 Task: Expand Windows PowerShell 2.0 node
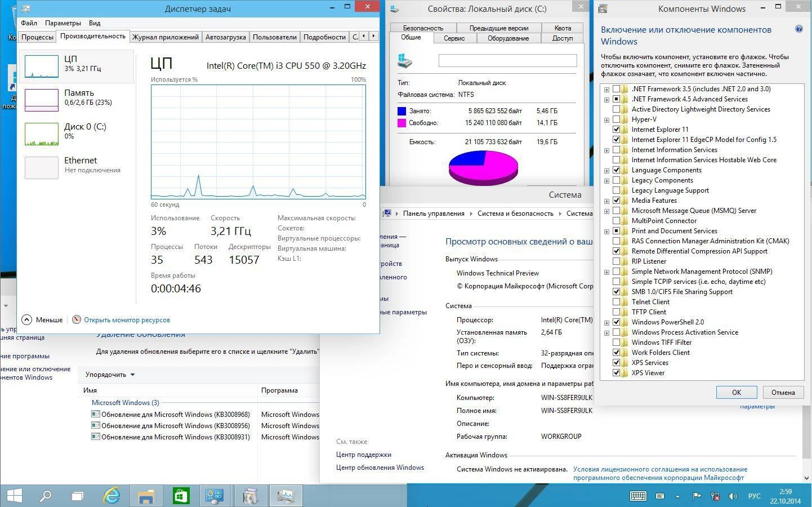click(x=606, y=322)
